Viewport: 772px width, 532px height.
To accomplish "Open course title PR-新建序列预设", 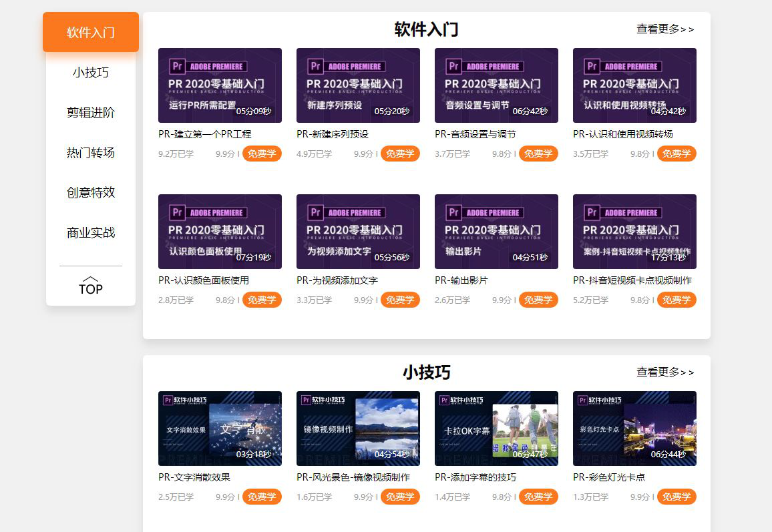I will point(333,134).
